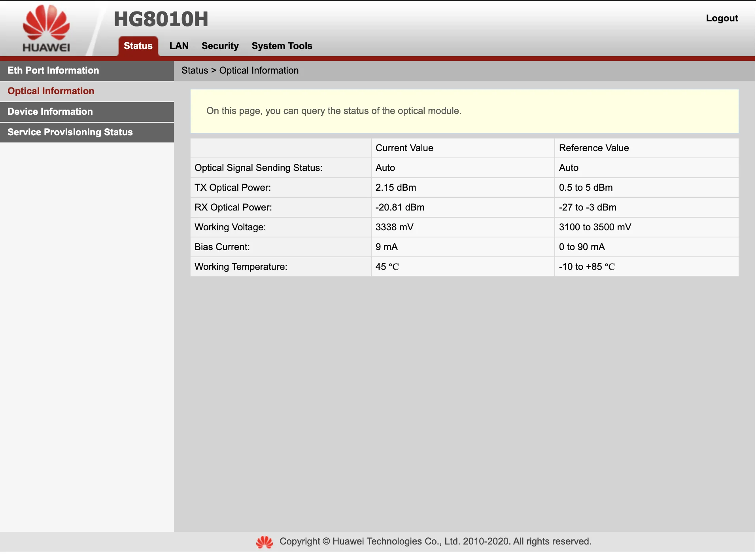Image resolution: width=756 pixels, height=554 pixels.
Task: Open the System Tools tab
Action: click(282, 46)
